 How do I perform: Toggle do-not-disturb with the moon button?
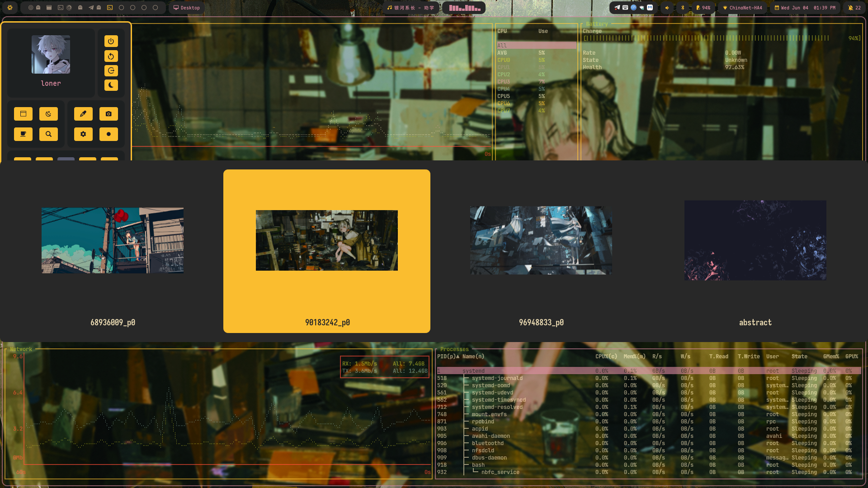pyautogui.click(x=111, y=85)
